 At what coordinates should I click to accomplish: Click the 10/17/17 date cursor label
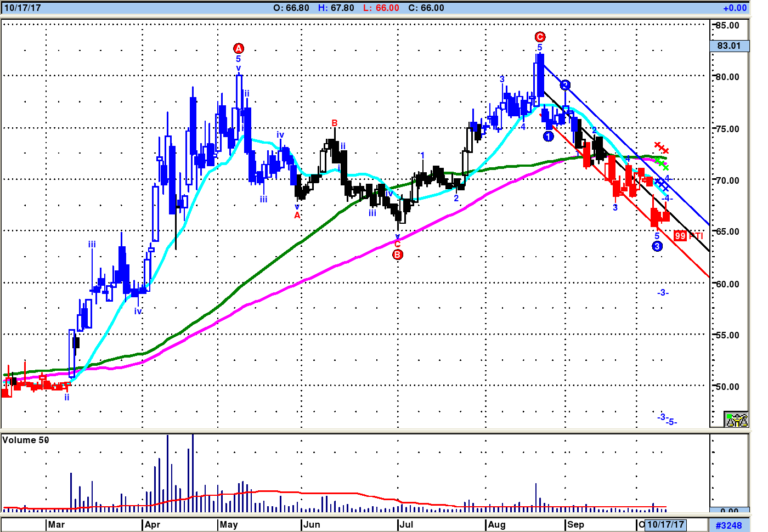665,524
